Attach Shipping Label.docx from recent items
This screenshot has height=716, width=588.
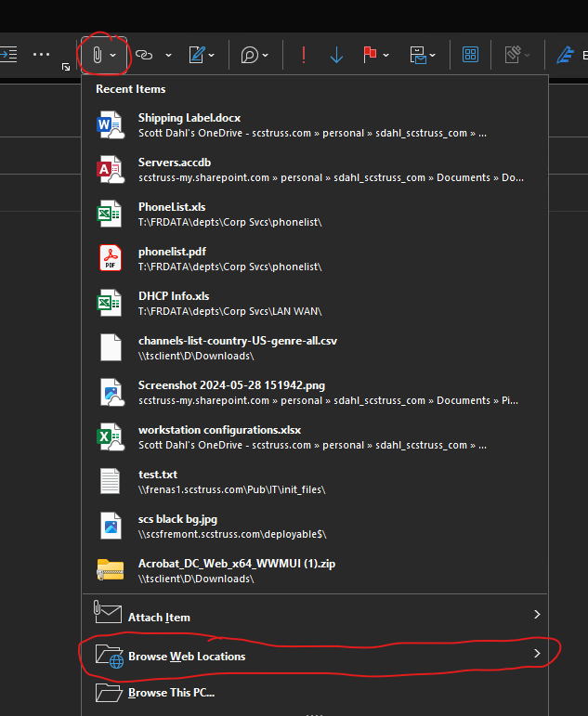coord(315,125)
